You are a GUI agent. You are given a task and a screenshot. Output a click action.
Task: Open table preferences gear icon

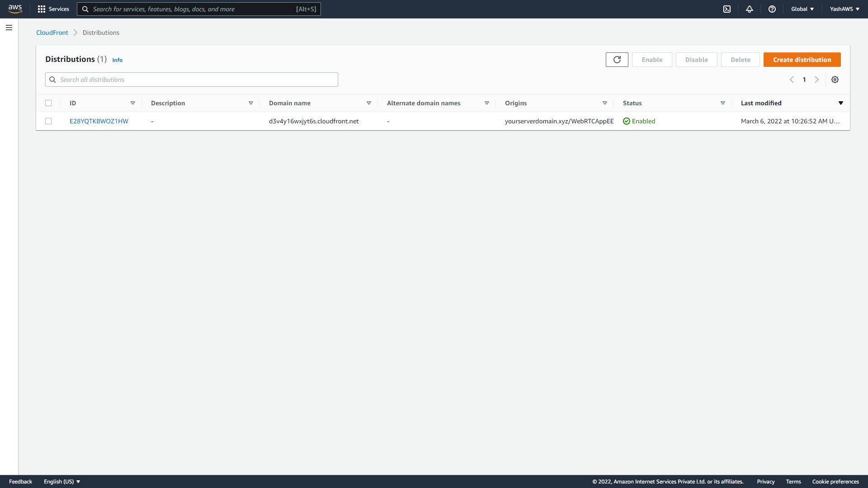[835, 80]
